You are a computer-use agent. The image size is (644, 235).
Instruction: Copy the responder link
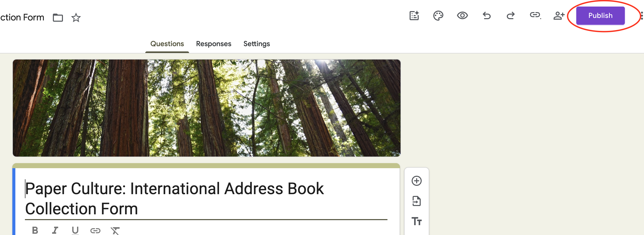[x=535, y=15]
